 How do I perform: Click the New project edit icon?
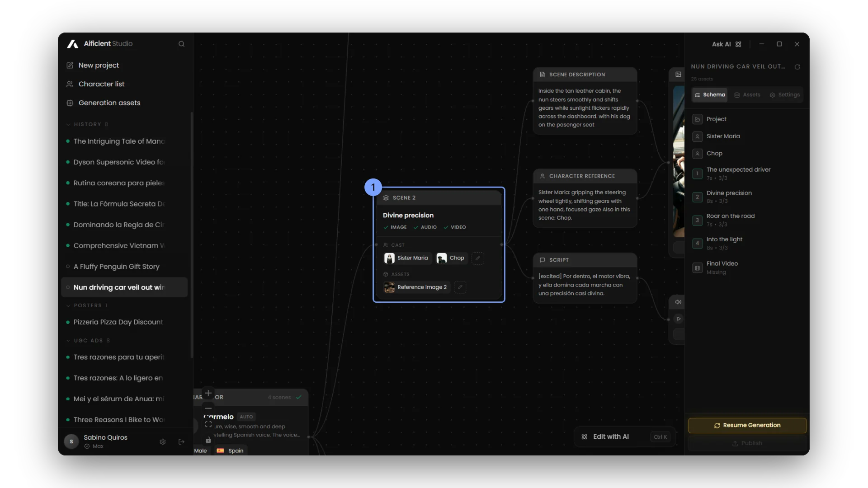[x=70, y=65]
